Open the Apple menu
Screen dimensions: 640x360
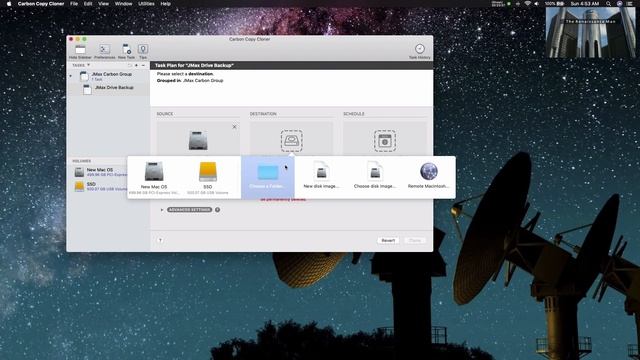[x=9, y=4]
